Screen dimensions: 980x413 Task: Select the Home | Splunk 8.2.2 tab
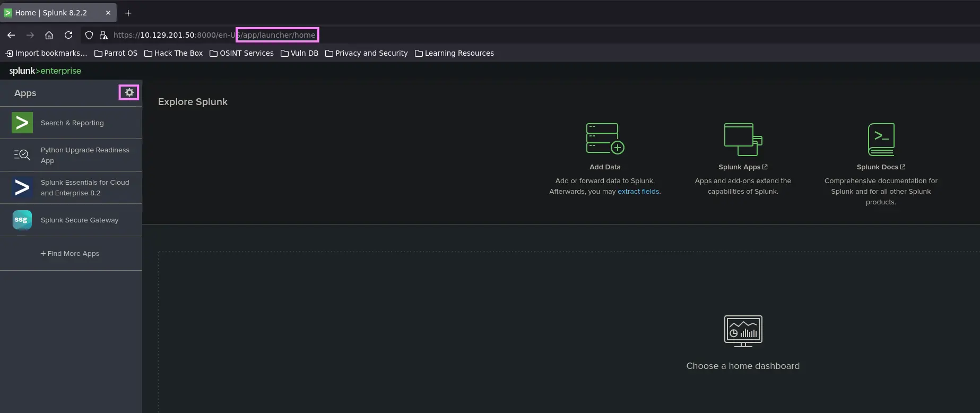(51, 13)
